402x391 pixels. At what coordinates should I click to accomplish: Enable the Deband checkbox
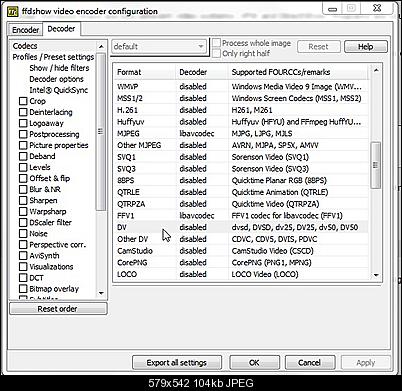(23, 156)
